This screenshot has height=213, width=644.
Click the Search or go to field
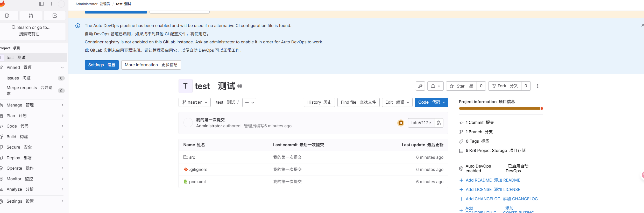(x=31, y=31)
